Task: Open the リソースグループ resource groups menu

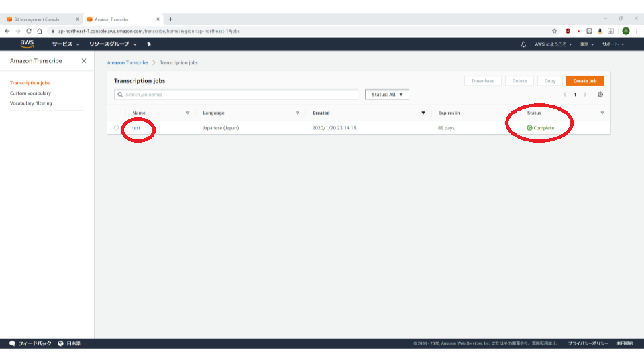Action: coord(113,44)
